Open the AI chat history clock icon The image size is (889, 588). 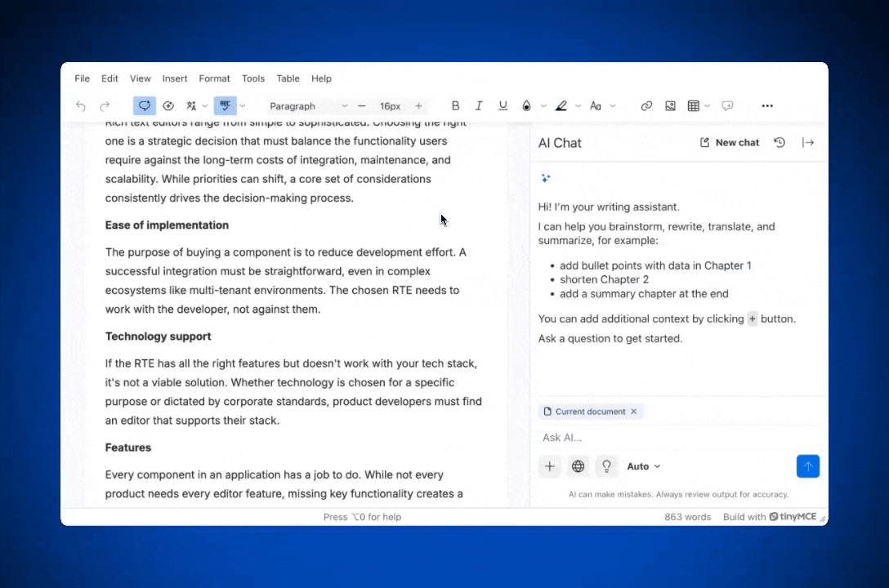pyautogui.click(x=780, y=143)
